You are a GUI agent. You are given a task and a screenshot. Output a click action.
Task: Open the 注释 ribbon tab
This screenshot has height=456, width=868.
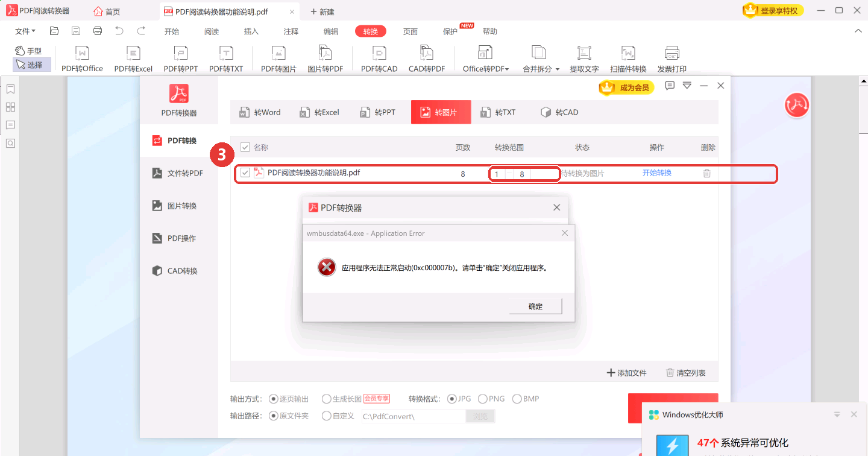(291, 31)
